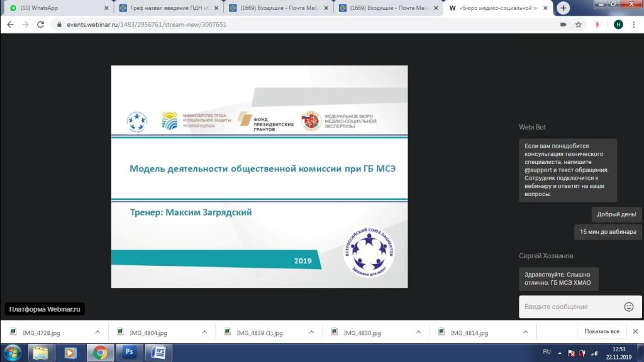
Task: Open the Chrome profile avatar icon
Action: 619,25
